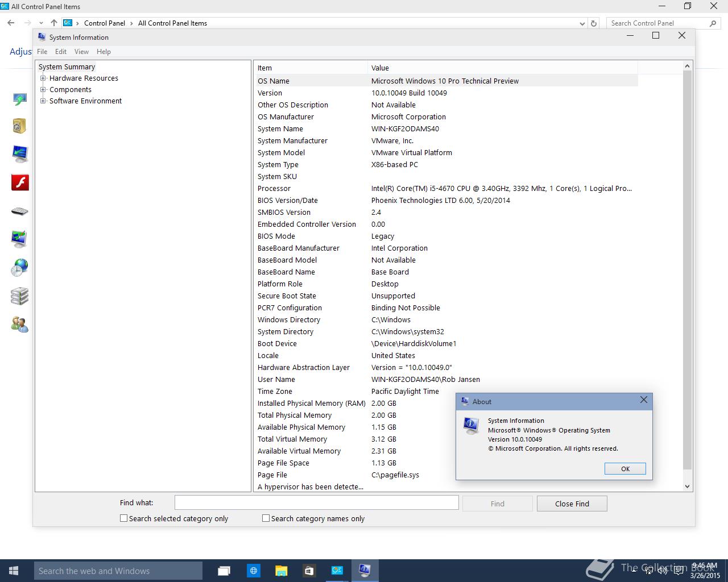Viewport: 728px width, 582px height.
Task: Go back with the Control Panel back arrow
Action: pos(11,23)
